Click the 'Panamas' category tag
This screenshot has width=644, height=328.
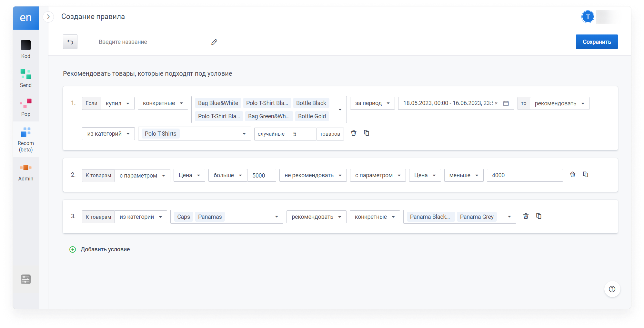[x=210, y=217]
